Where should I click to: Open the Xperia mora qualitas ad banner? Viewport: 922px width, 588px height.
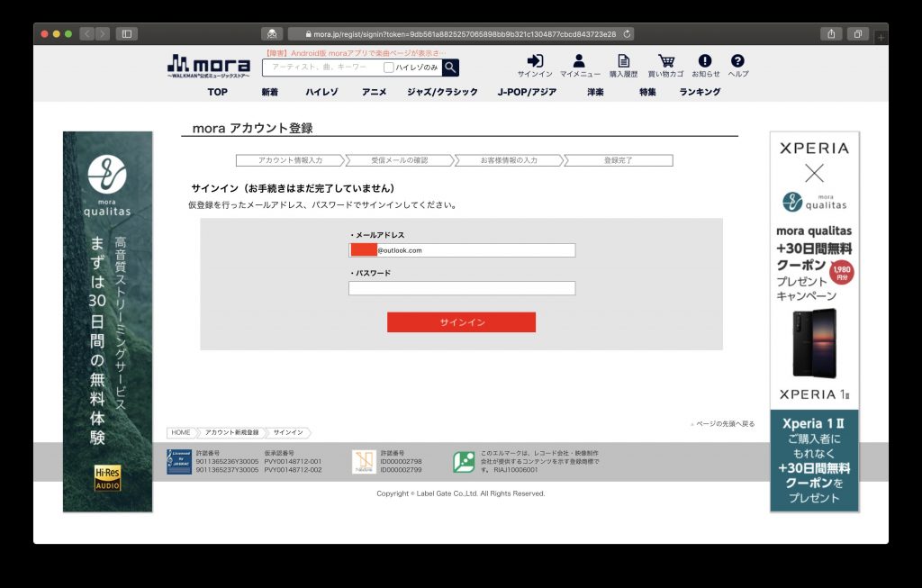(x=814, y=321)
